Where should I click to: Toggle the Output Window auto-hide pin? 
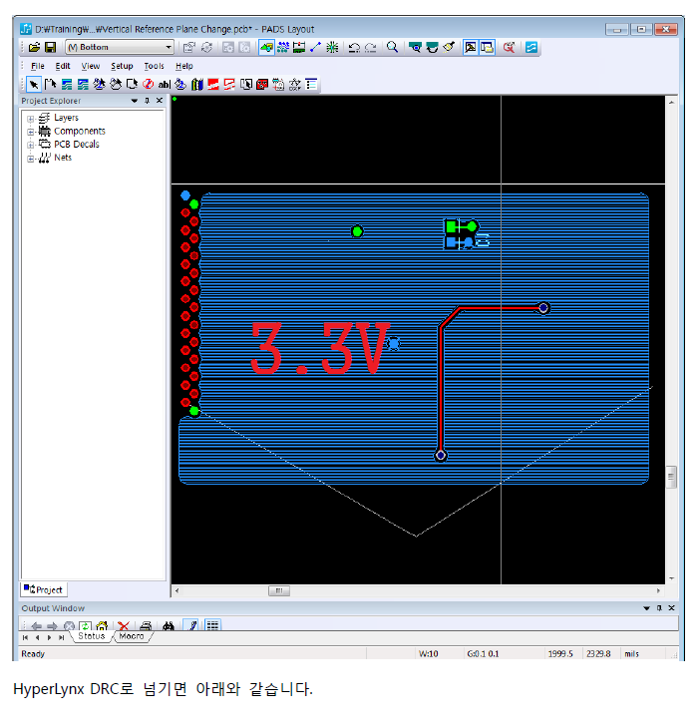(x=658, y=608)
